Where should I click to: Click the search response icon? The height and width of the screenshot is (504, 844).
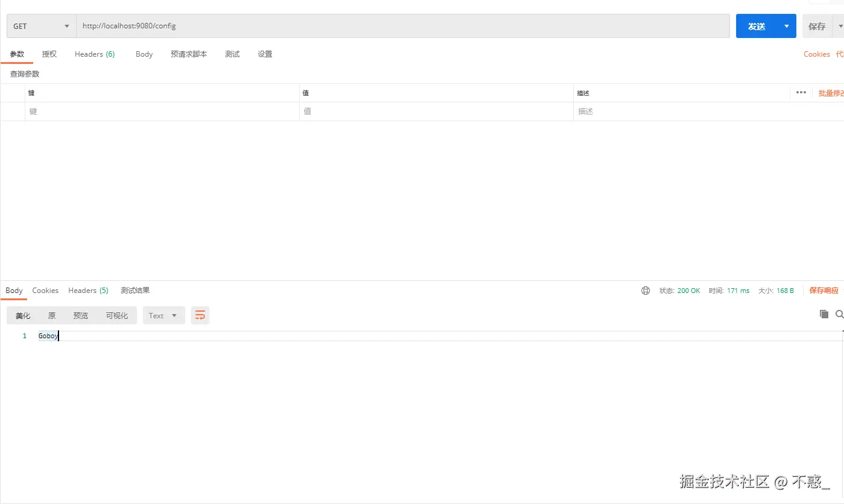click(x=840, y=314)
